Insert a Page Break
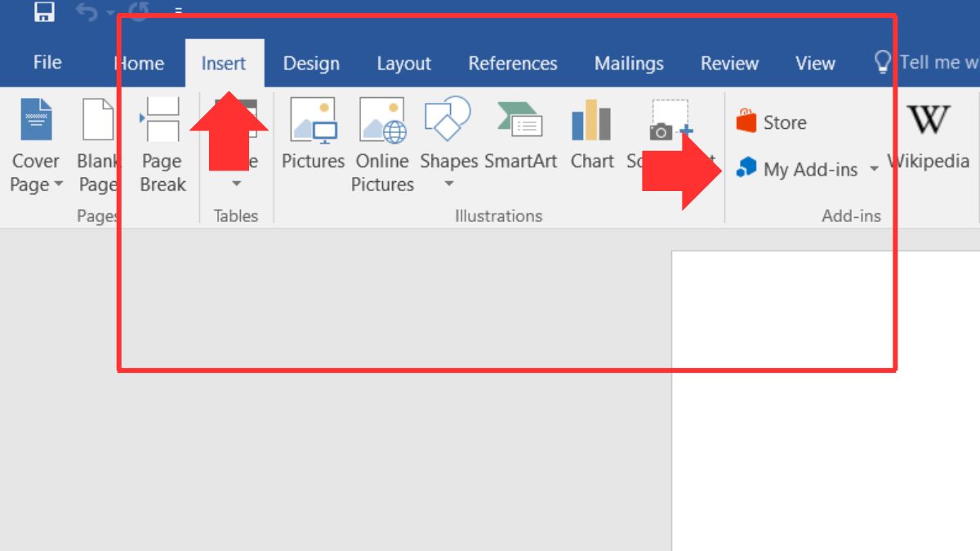The width and height of the screenshot is (980, 551). [163, 144]
